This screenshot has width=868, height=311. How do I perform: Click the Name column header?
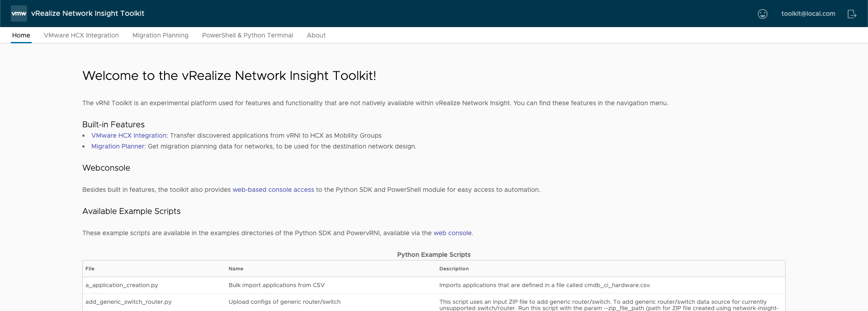tap(236, 269)
